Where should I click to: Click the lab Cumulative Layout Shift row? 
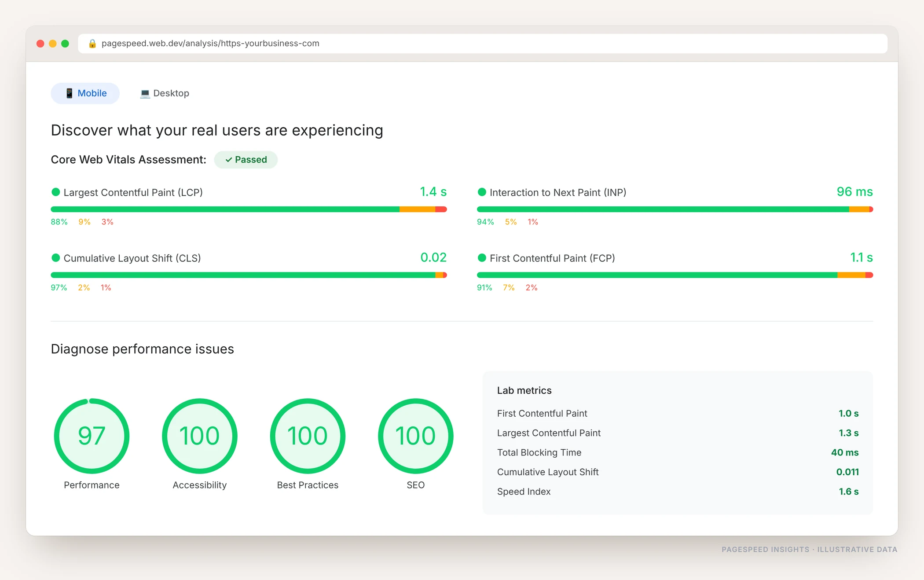[678, 472]
